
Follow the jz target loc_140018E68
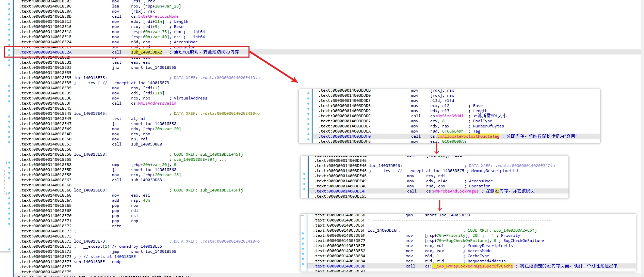coord(161,170)
